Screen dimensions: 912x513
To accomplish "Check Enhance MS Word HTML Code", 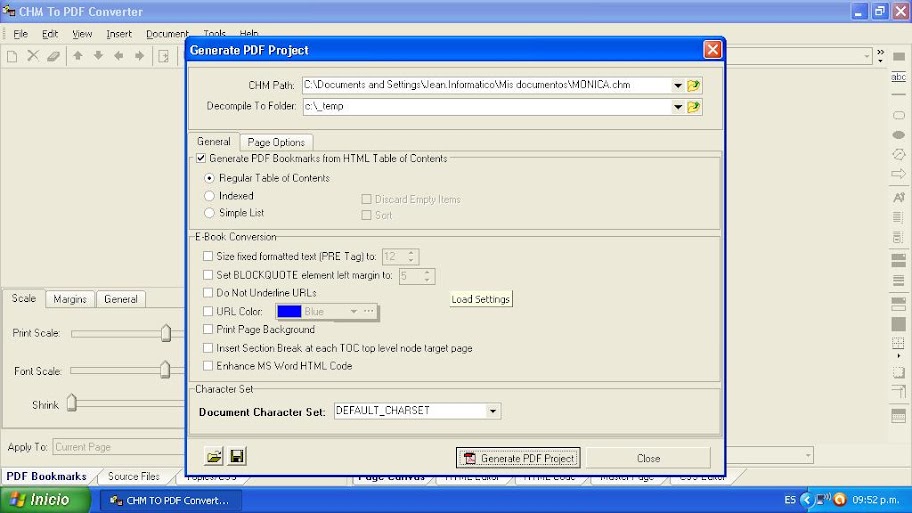I will (x=208, y=366).
